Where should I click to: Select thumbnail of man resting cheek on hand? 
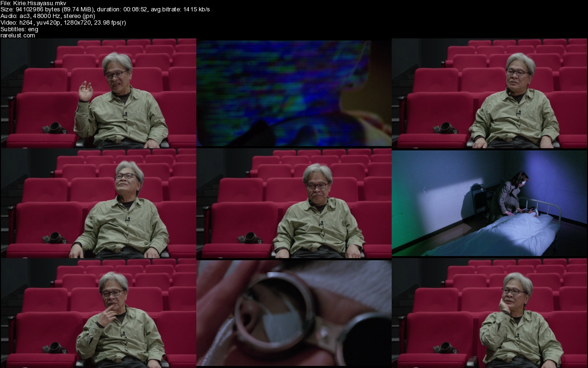click(x=489, y=313)
